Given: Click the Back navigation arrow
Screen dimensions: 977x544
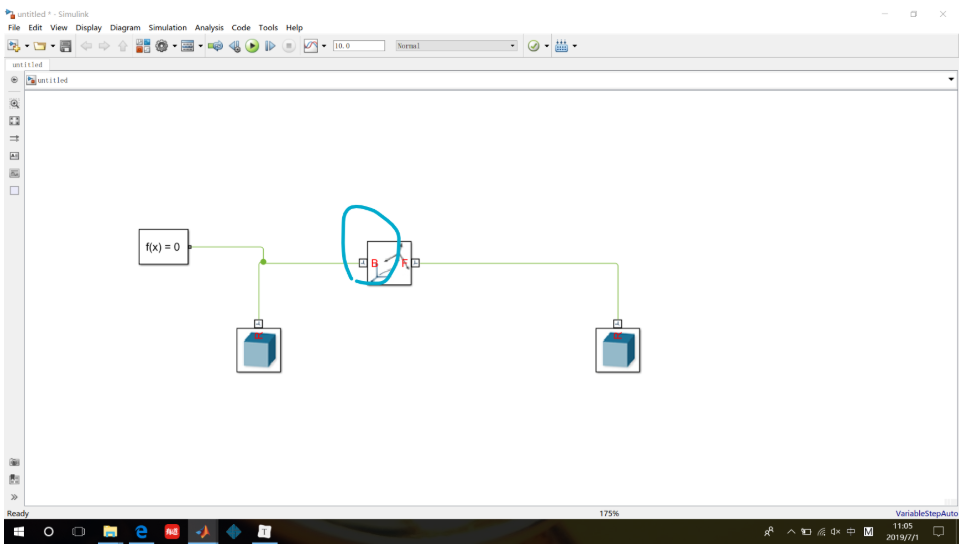Looking at the screenshot, I should pyautogui.click(x=86, y=45).
